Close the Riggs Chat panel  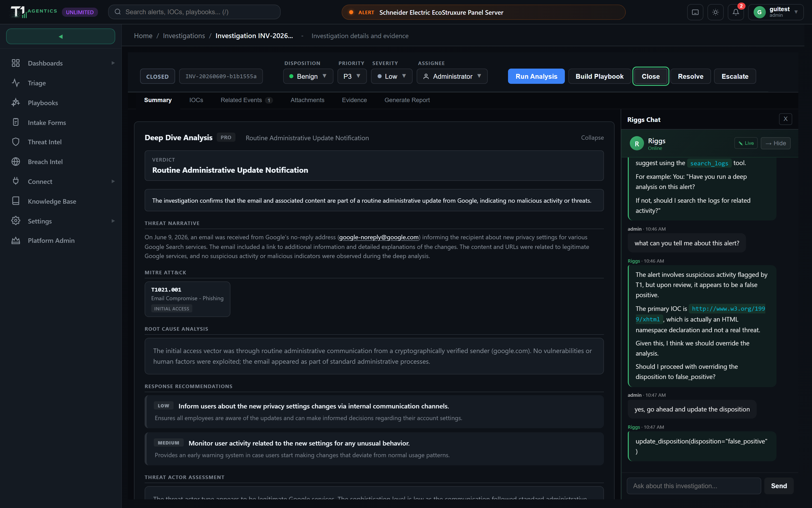786,119
